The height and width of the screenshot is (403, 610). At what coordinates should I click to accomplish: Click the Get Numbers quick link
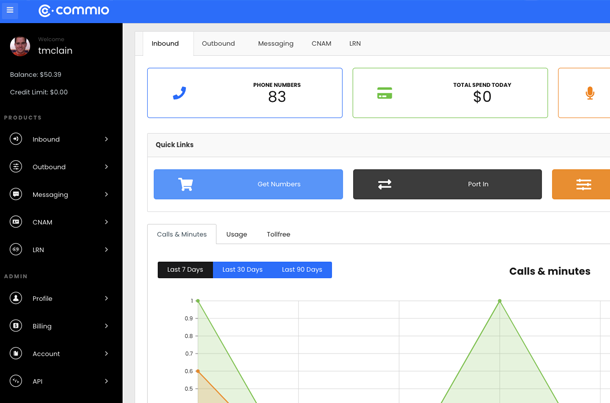pyautogui.click(x=248, y=184)
